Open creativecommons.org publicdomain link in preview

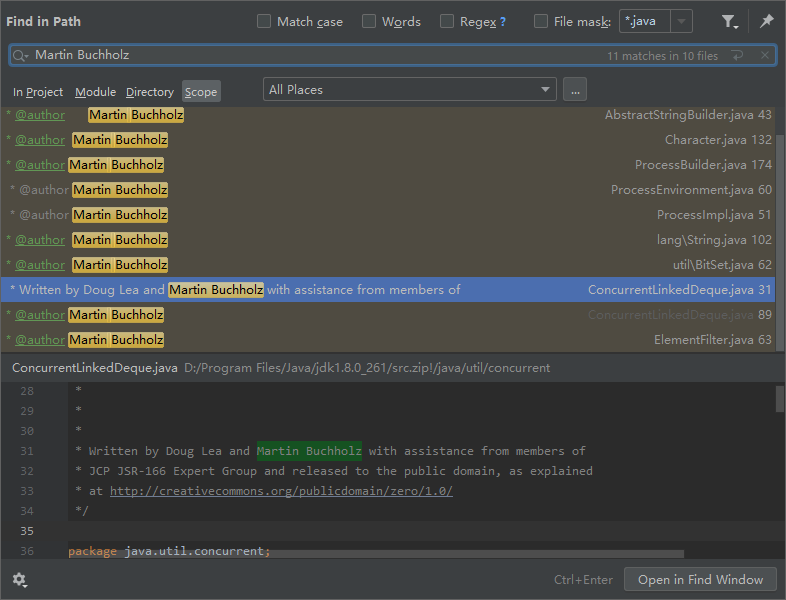(281, 491)
